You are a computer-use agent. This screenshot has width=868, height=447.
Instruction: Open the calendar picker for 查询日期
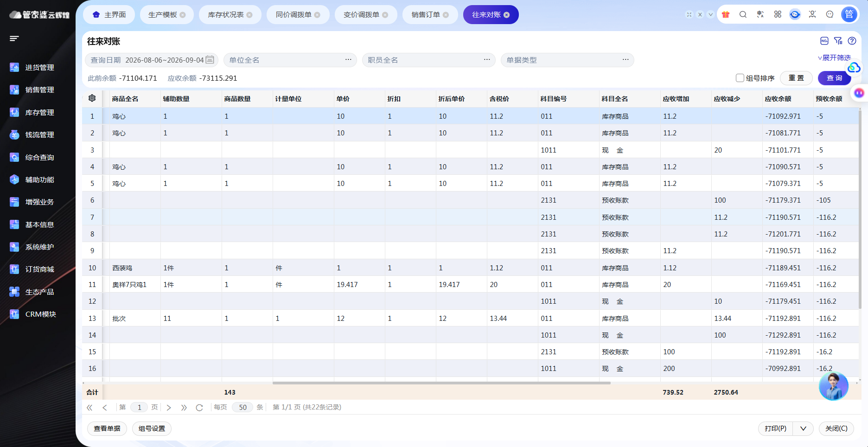coord(210,60)
